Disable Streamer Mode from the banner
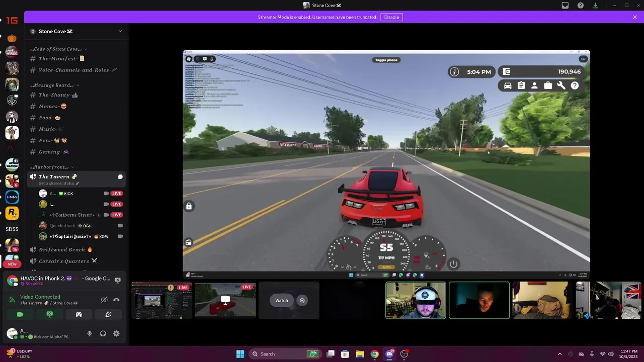The height and width of the screenshot is (362, 644). (391, 17)
